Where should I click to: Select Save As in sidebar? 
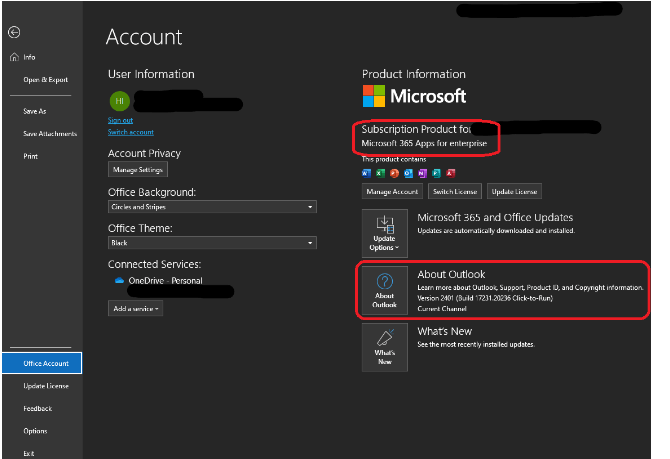click(35, 111)
